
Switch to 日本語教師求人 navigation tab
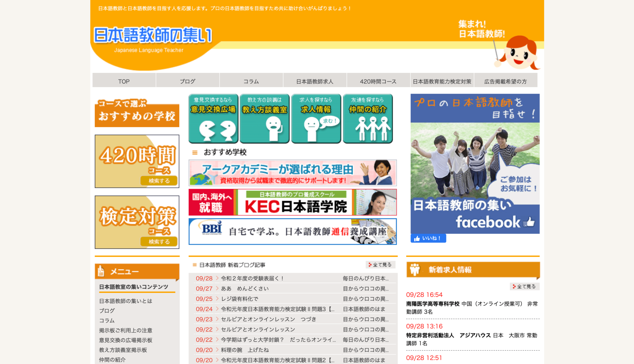click(x=315, y=81)
